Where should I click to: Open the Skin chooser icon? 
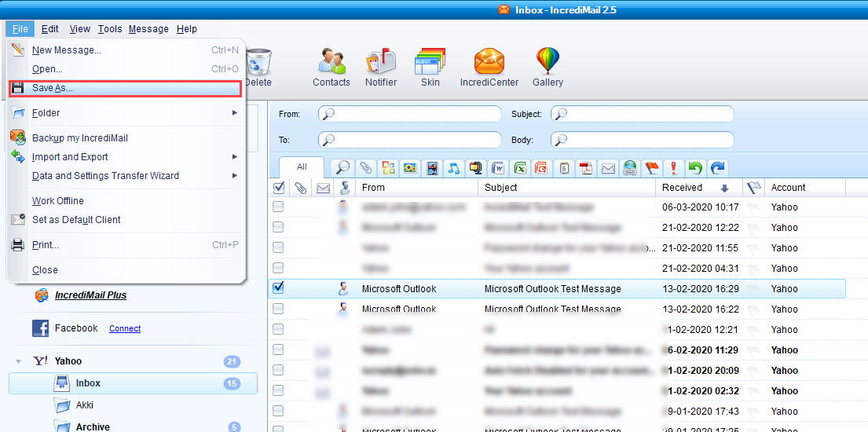pyautogui.click(x=430, y=67)
